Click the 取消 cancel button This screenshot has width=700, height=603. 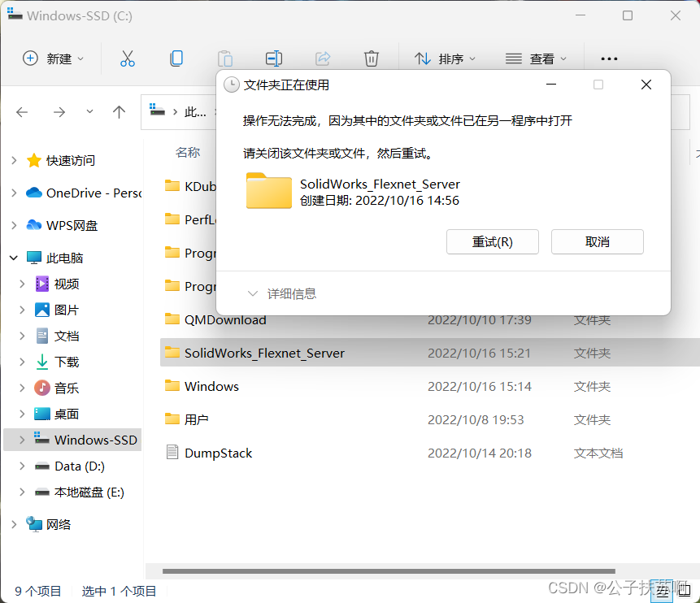[x=598, y=242]
